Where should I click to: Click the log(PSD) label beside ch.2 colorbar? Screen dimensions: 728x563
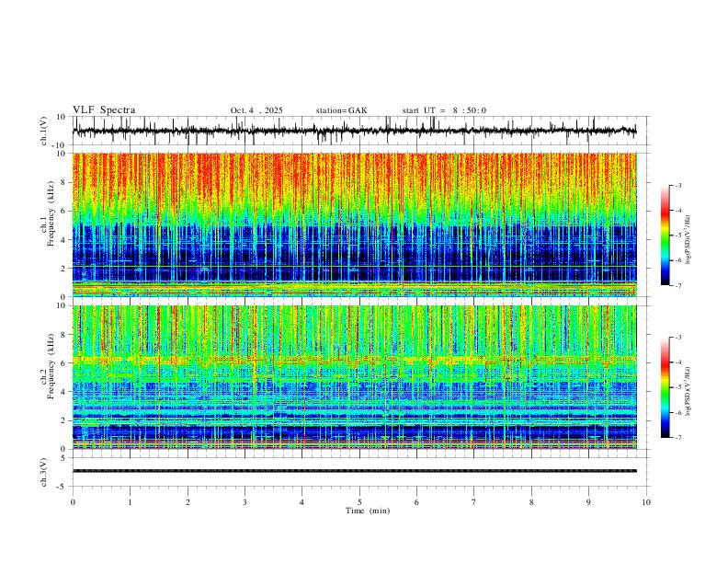tap(688, 391)
